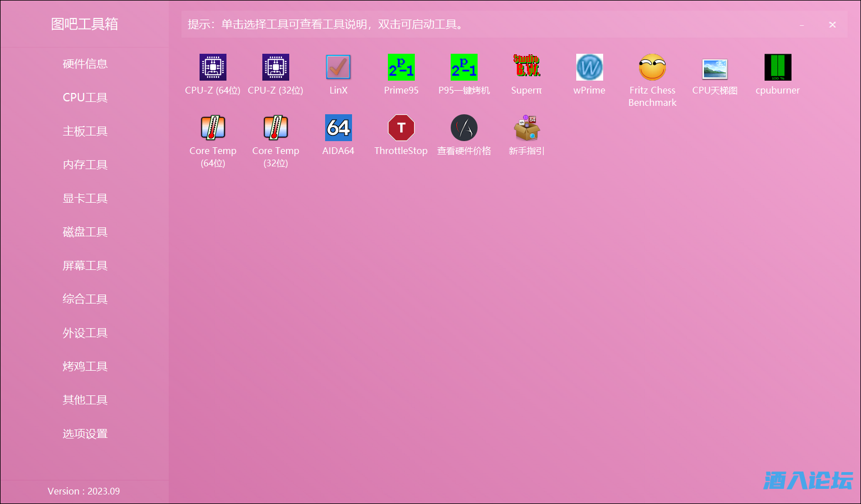Open 选项设置 settings
The image size is (861, 504).
(85, 433)
